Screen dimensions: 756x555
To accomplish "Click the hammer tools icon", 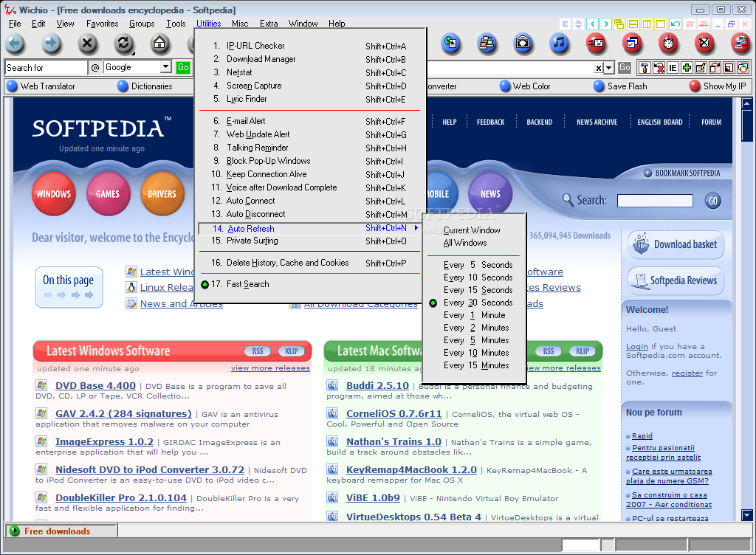I will tap(645, 68).
